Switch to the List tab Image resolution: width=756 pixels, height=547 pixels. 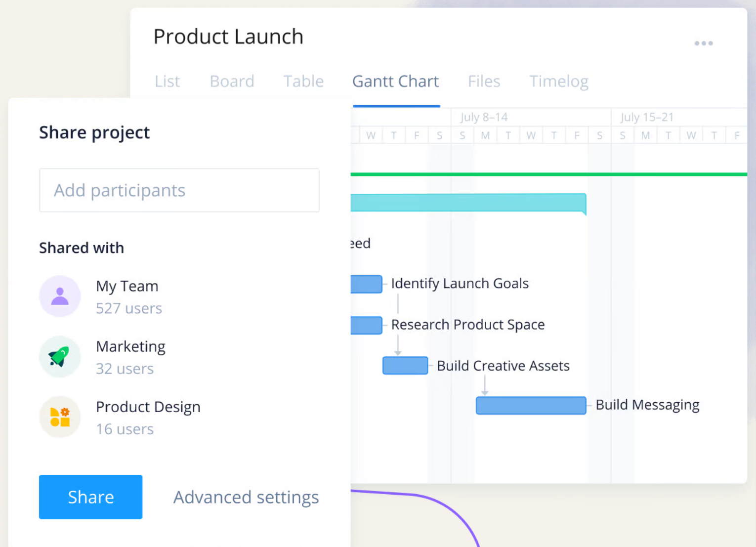167,81
